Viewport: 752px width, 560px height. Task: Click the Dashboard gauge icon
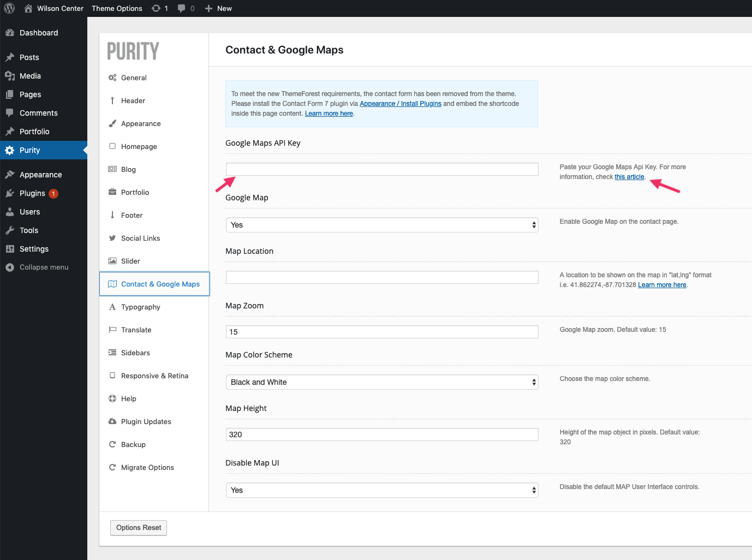pos(10,33)
